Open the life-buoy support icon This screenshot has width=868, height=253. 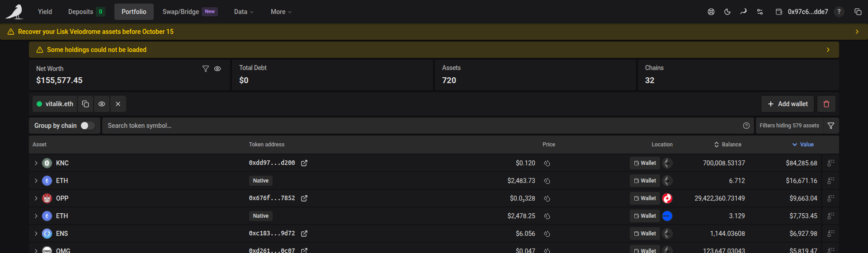tap(711, 12)
